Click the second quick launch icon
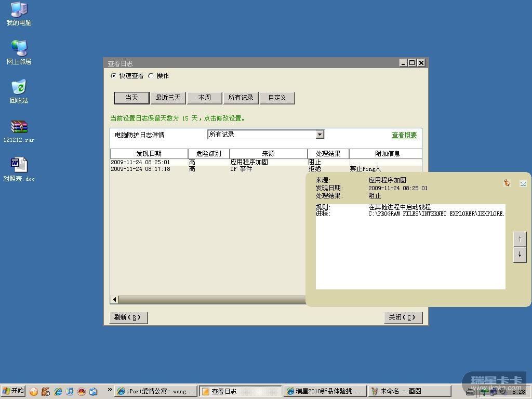 [x=46, y=392]
